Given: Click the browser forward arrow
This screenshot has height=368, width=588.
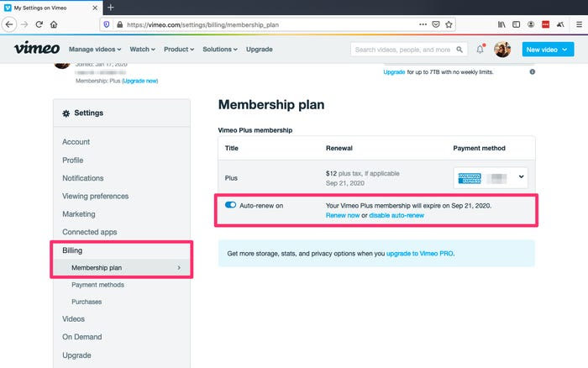Looking at the screenshot, I should coord(24,24).
